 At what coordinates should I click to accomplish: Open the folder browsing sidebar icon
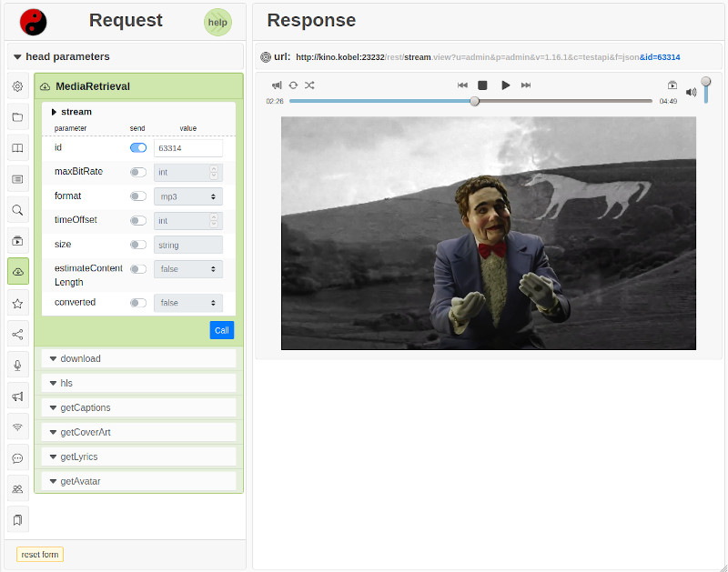click(x=17, y=117)
